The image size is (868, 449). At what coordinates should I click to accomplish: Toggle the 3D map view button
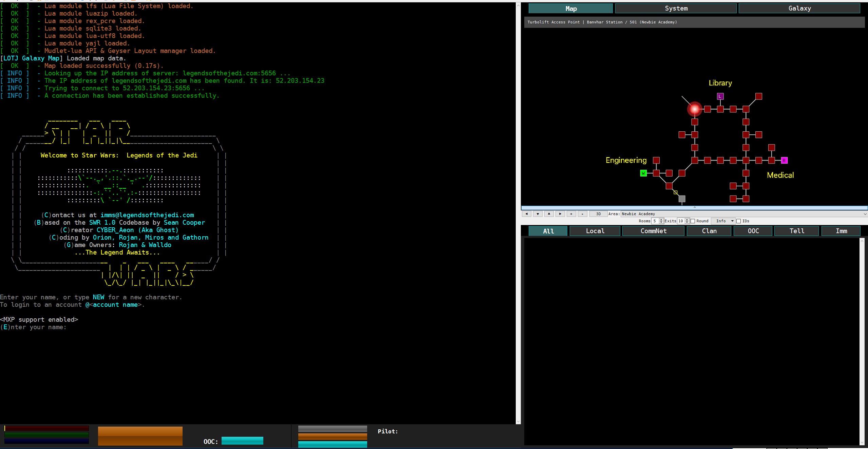point(598,214)
